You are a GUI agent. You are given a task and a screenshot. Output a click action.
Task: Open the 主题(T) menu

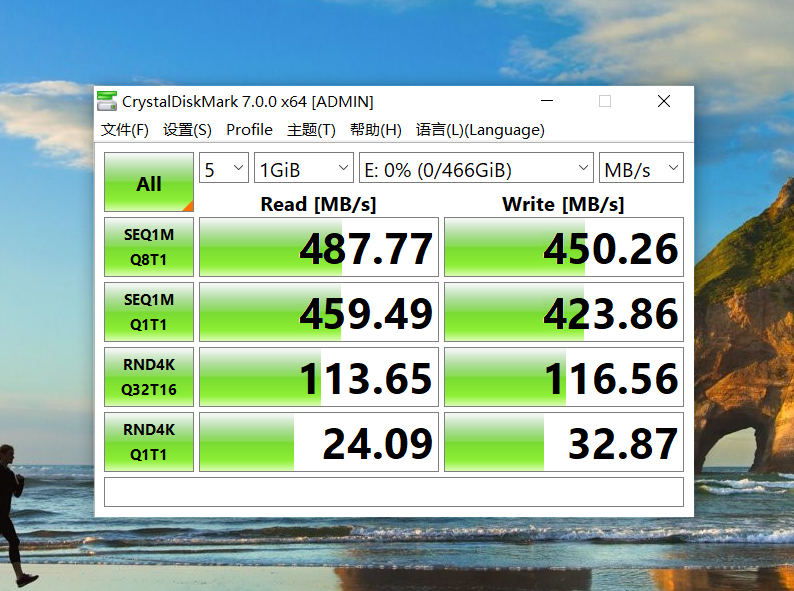[x=311, y=130]
